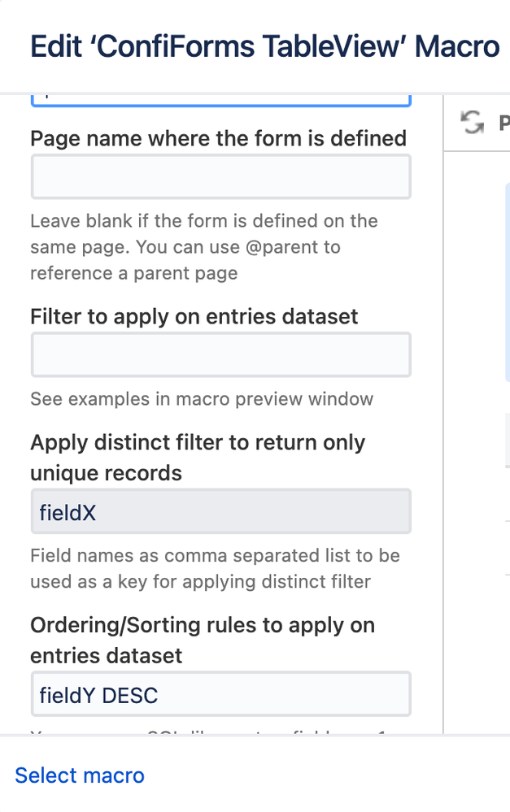The width and height of the screenshot is (510, 812).
Task: Click the sorting rules field containing 'fieldY DESC'
Action: point(220,694)
